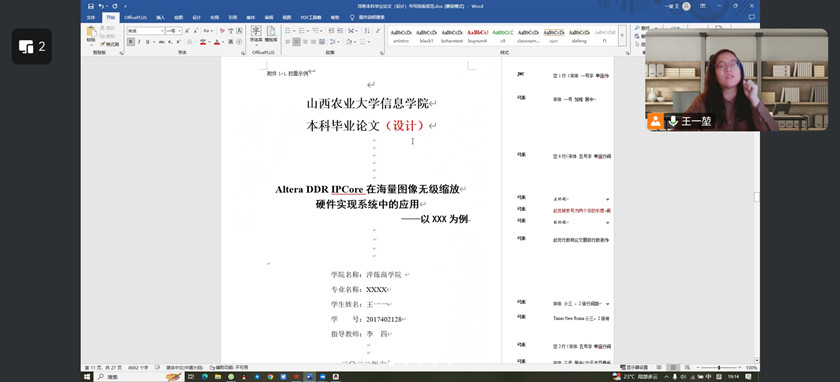Undo the last action
Viewport: 840px width, 382px height.
tap(101, 6)
